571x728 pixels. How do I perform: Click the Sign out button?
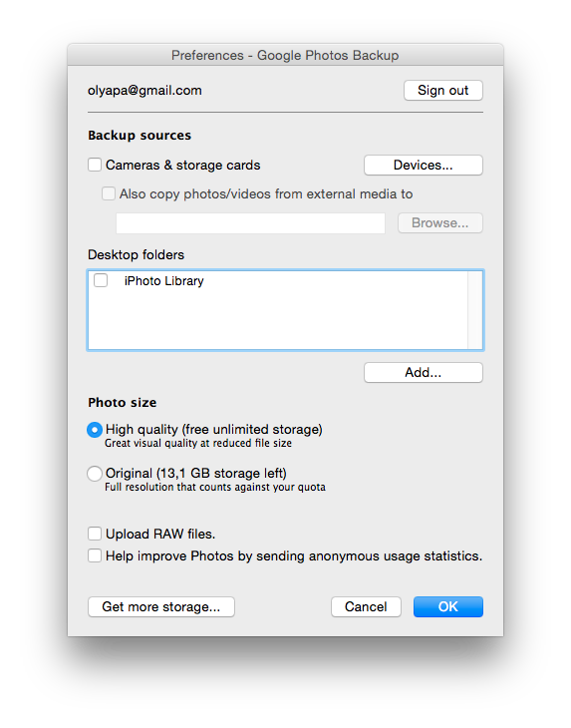pyautogui.click(x=443, y=90)
